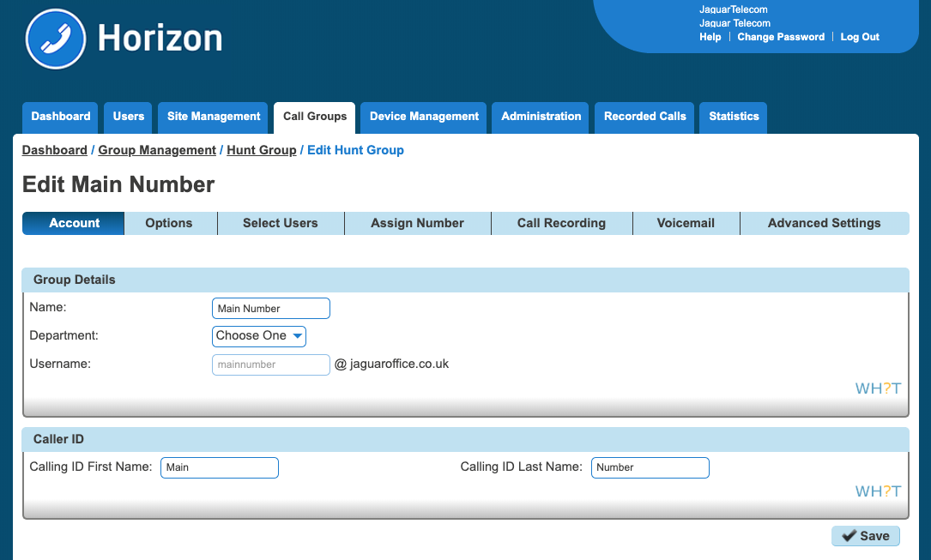931x560 pixels.
Task: Open the Recorded Calls section
Action: [x=644, y=117]
